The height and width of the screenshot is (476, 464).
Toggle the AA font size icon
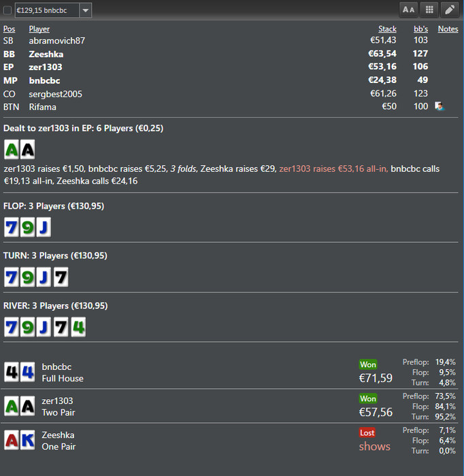point(408,10)
